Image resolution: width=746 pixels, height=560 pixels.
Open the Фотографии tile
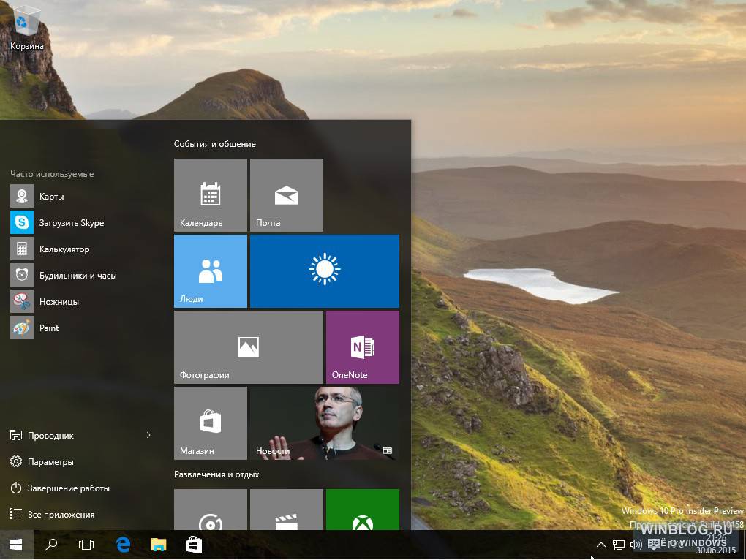[x=249, y=347]
